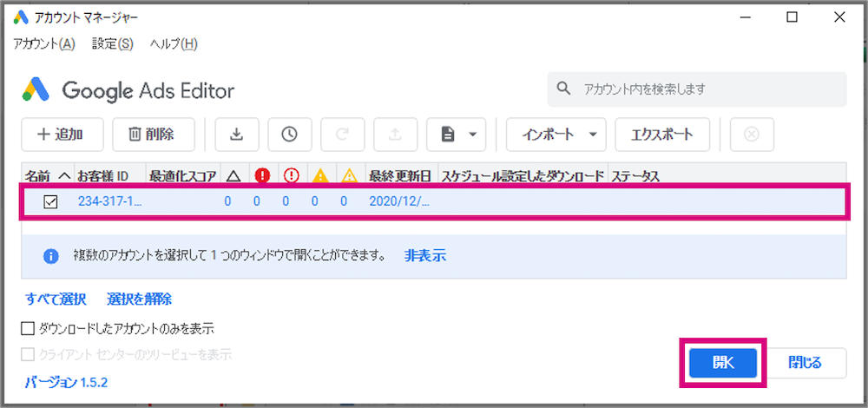Minimize the アカウント マネージャー window
The height and width of the screenshot is (408, 868).
[745, 17]
